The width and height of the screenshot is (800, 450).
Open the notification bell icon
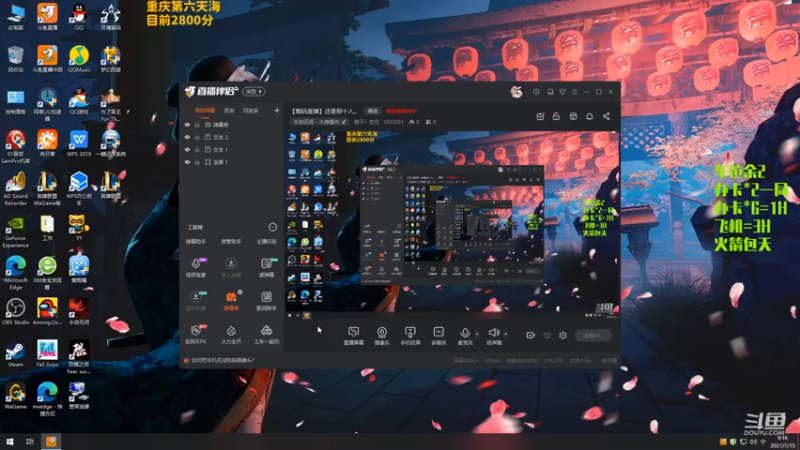click(x=589, y=116)
